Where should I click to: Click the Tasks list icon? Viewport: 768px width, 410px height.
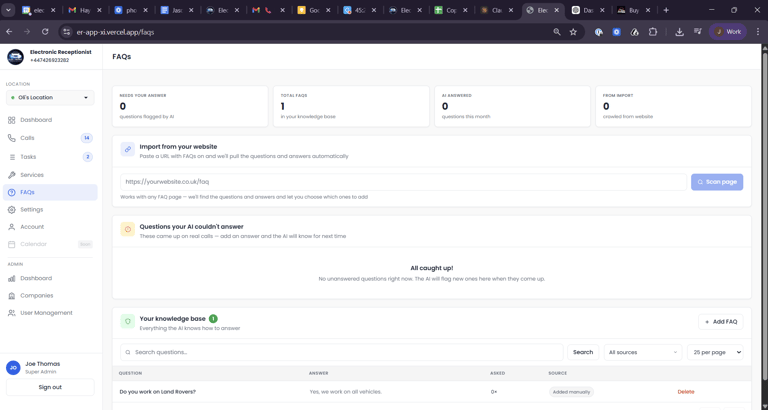(x=12, y=157)
